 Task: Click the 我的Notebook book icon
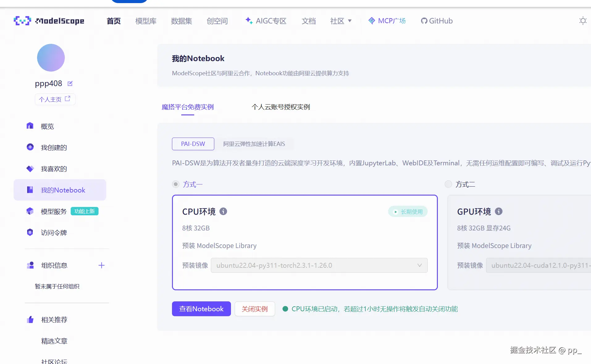(x=30, y=190)
